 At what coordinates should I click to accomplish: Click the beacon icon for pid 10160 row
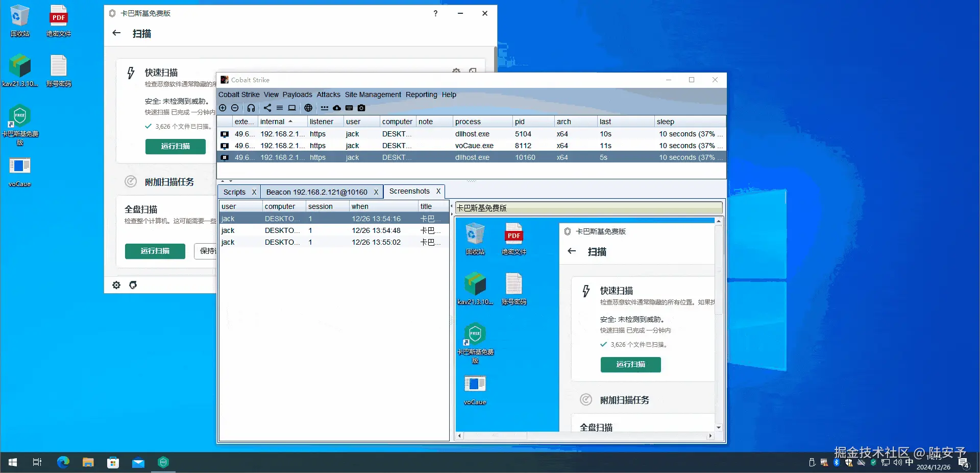(x=224, y=158)
